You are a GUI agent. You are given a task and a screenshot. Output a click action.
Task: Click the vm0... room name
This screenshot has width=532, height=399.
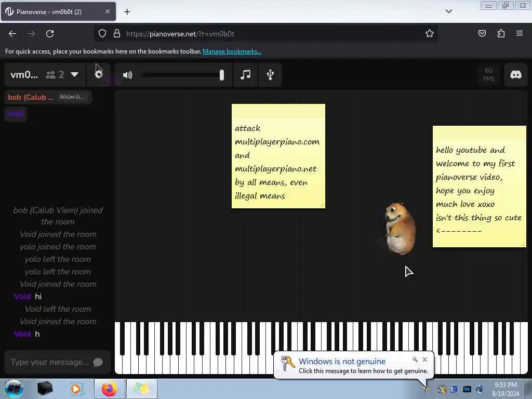24,75
